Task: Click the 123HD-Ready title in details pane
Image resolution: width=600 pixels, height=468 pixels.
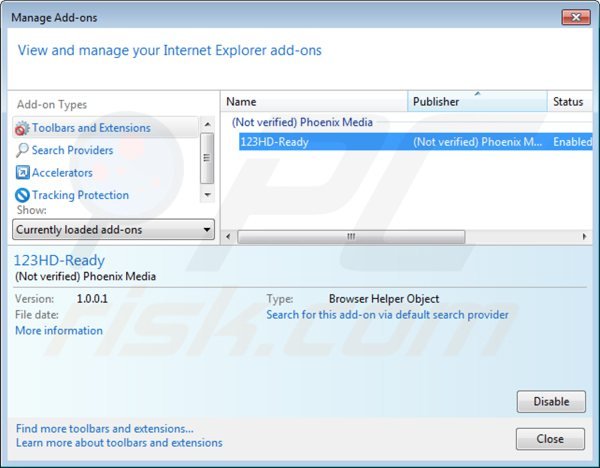Action: point(59,260)
